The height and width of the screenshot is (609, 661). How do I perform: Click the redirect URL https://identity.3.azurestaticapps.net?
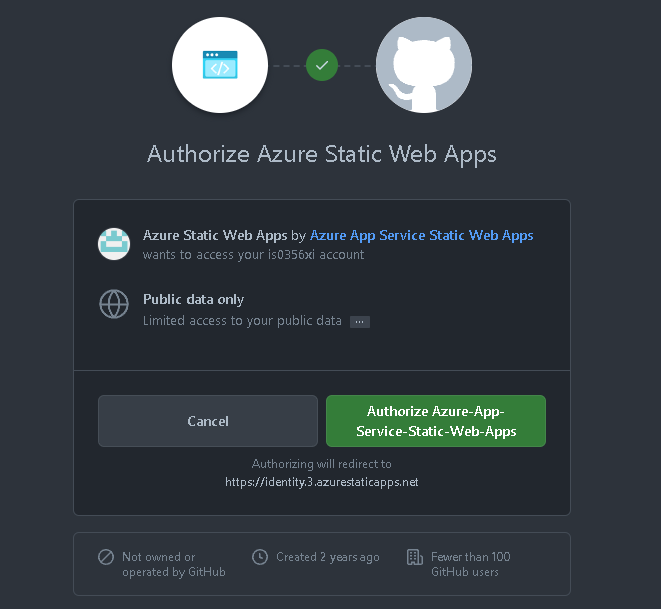coord(322,482)
